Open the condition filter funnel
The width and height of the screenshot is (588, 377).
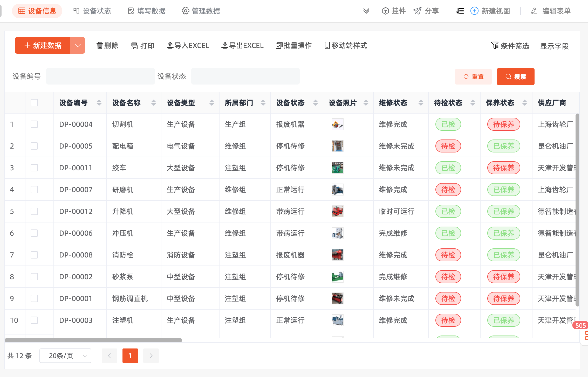tap(495, 46)
